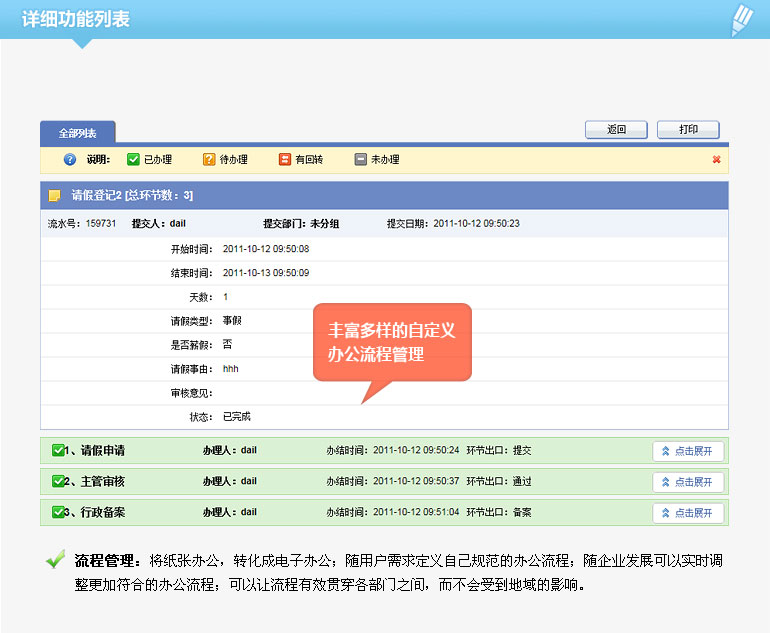
Task: Click the 状态 value 已完成
Action: tap(237, 417)
